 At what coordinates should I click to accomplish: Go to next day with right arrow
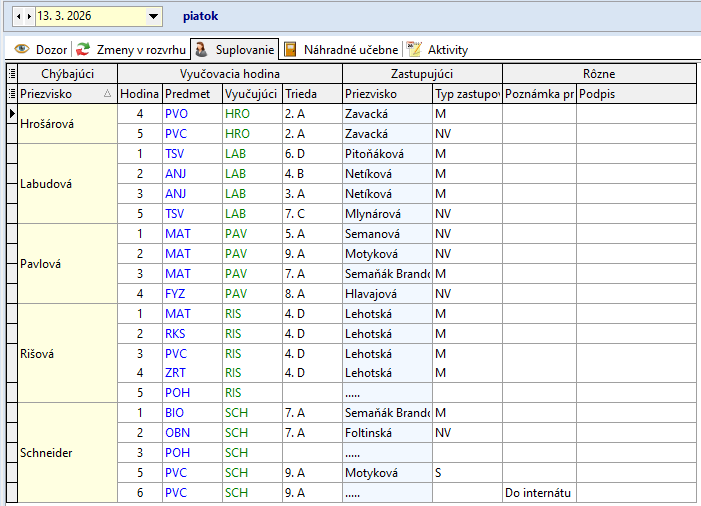(x=30, y=17)
